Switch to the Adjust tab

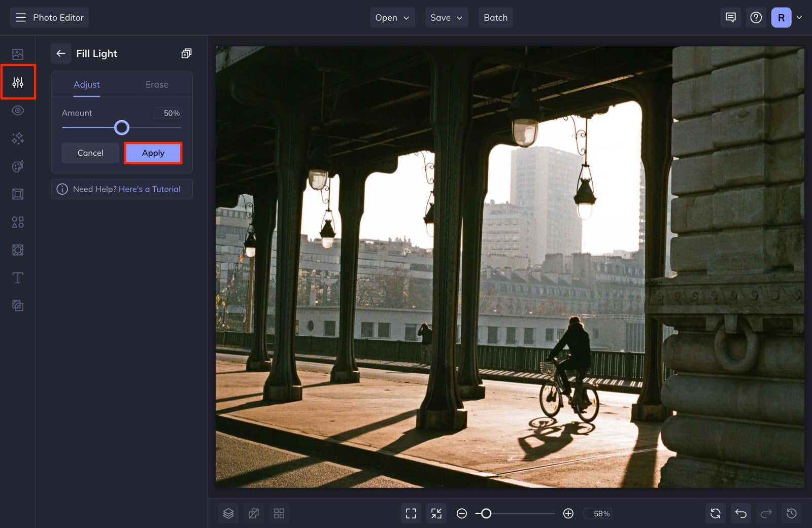click(86, 84)
